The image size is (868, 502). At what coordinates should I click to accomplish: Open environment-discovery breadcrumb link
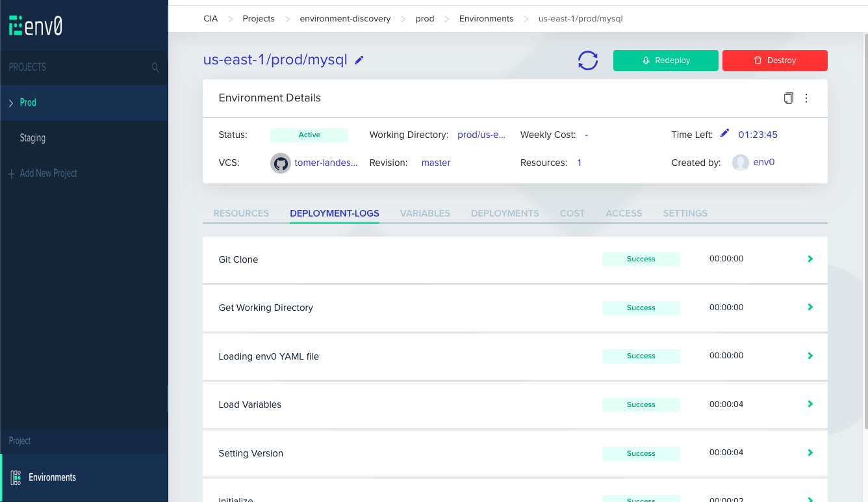(x=345, y=19)
